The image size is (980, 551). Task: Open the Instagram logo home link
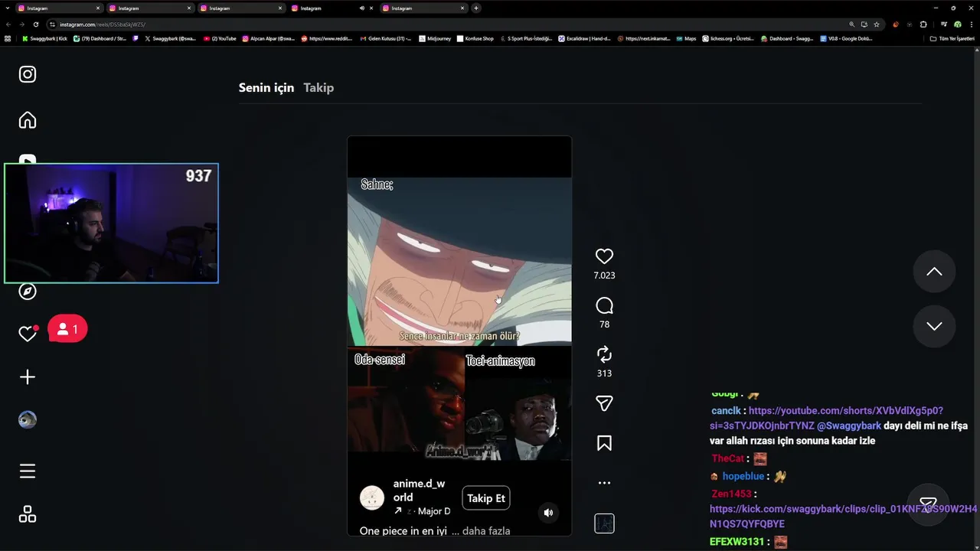28,74
